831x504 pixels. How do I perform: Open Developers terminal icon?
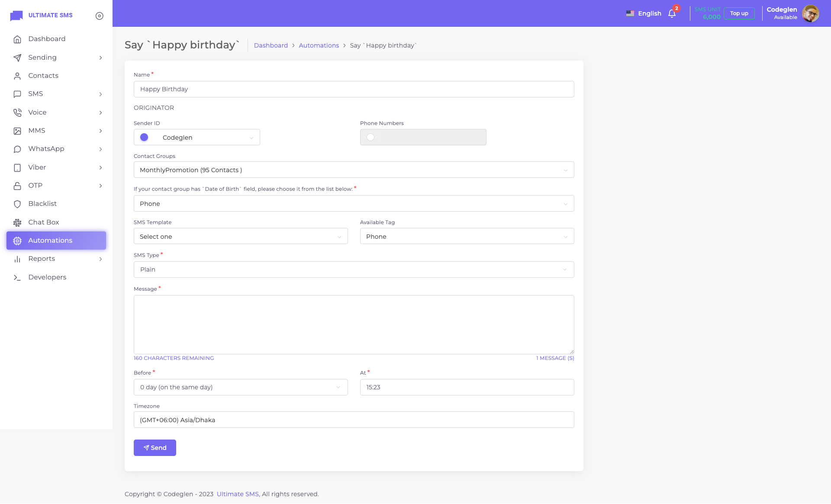click(17, 277)
